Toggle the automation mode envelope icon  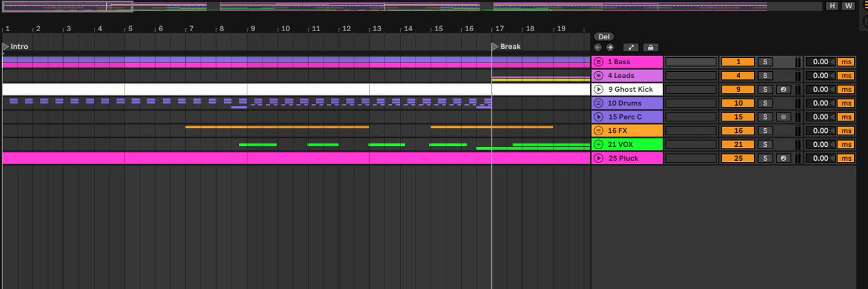click(631, 47)
